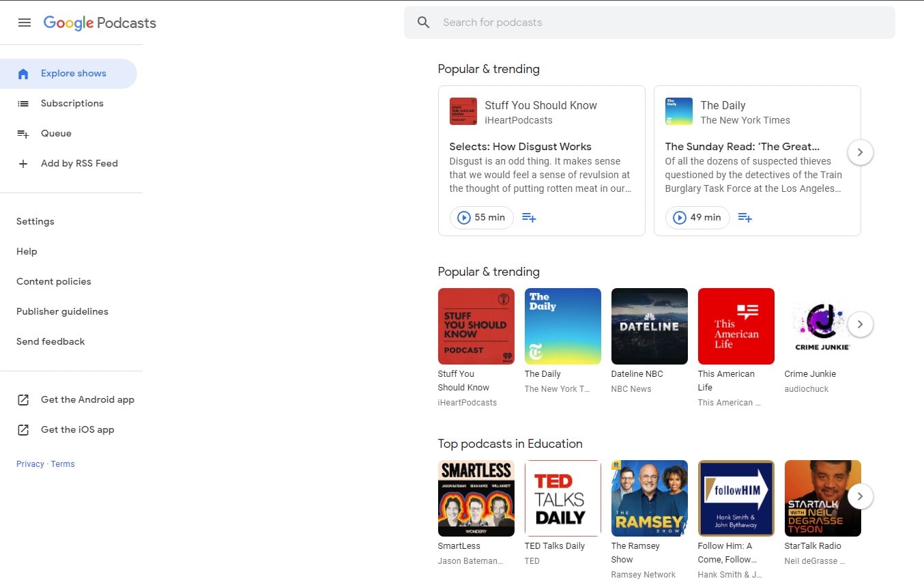The width and height of the screenshot is (924, 583).
Task: Click the search magnifier icon
Action: point(424,23)
